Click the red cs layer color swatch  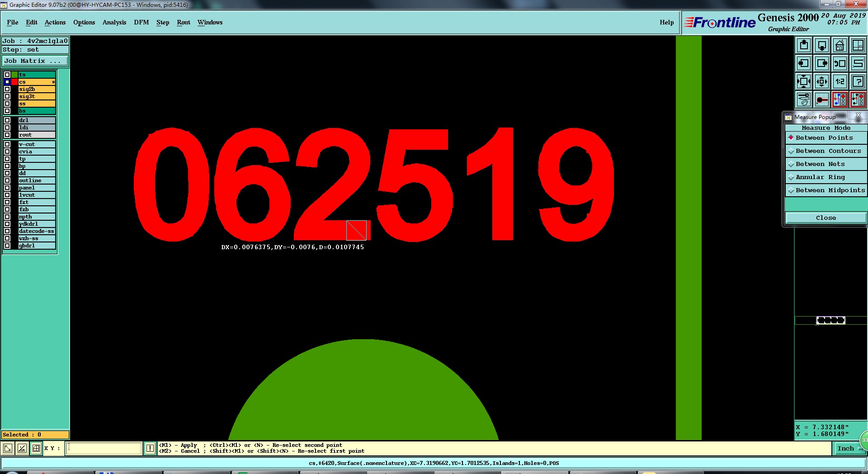click(14, 82)
